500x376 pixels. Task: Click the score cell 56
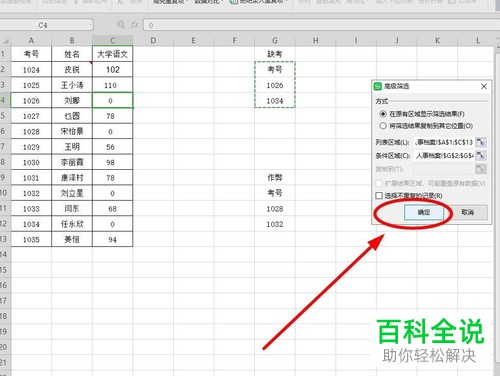112,147
